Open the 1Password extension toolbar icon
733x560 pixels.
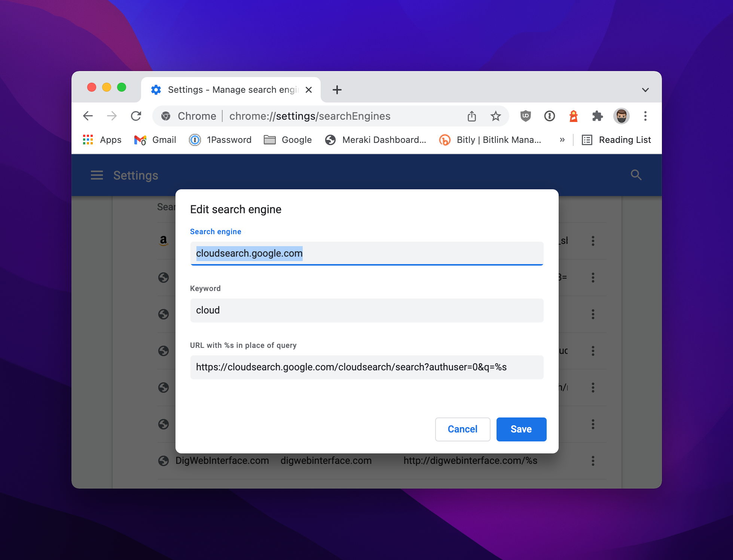550,116
